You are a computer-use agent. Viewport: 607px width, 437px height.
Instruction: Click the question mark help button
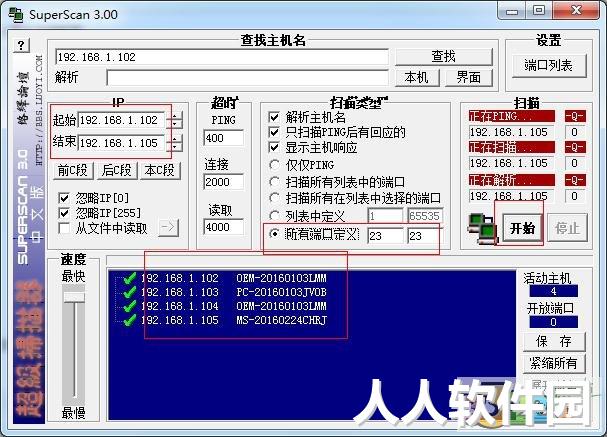click(x=22, y=46)
